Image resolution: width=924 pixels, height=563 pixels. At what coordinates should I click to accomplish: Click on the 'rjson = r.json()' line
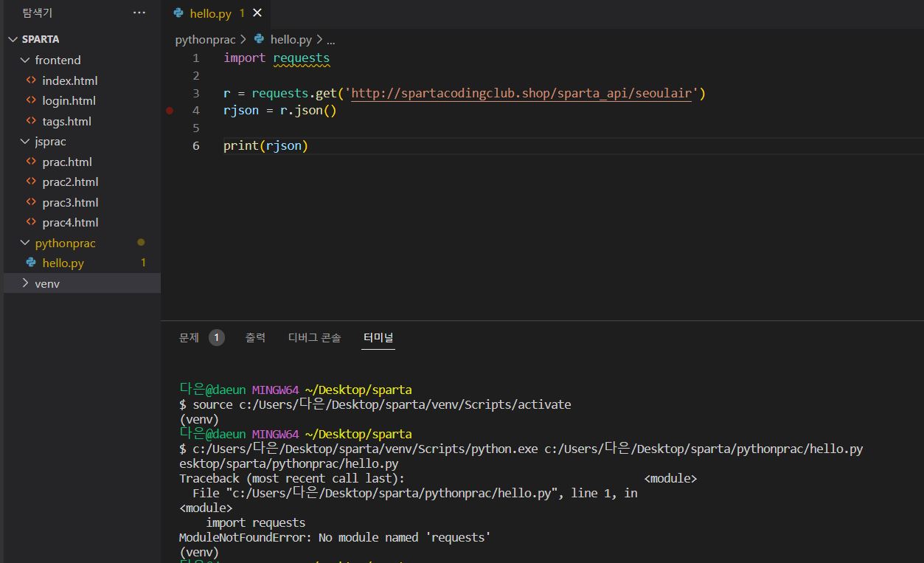click(x=279, y=111)
